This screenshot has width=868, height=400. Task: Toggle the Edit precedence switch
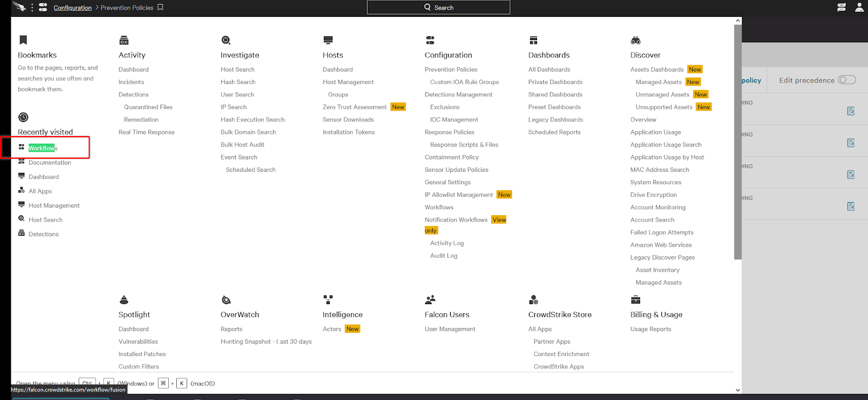[847, 80]
